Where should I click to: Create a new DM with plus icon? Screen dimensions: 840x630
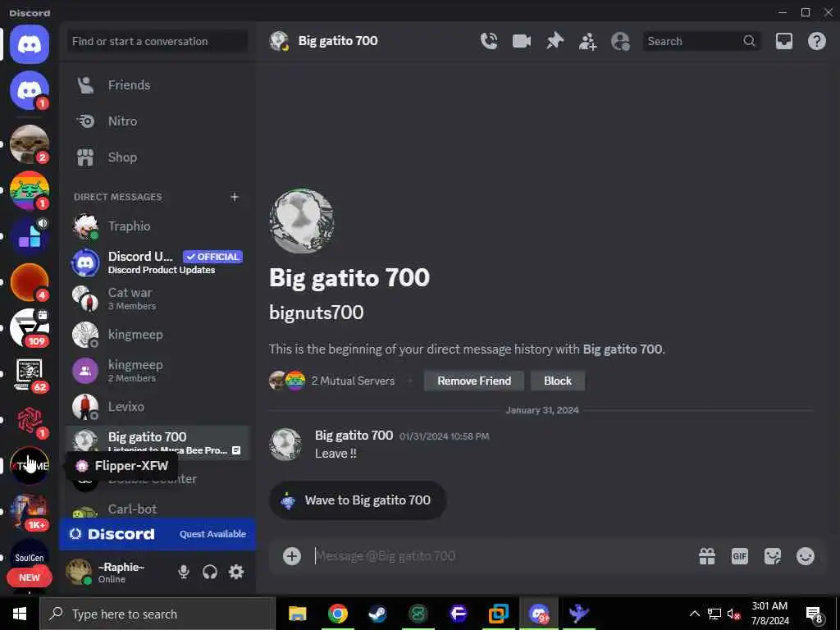234,197
